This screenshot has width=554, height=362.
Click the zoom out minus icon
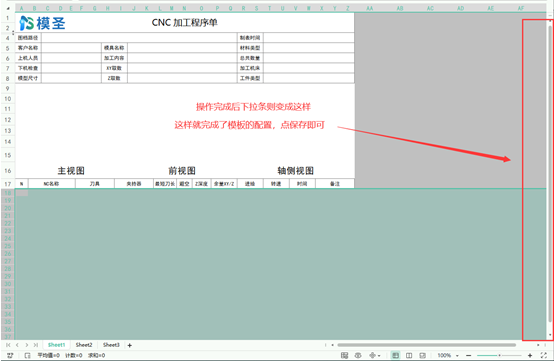coord(468,355)
